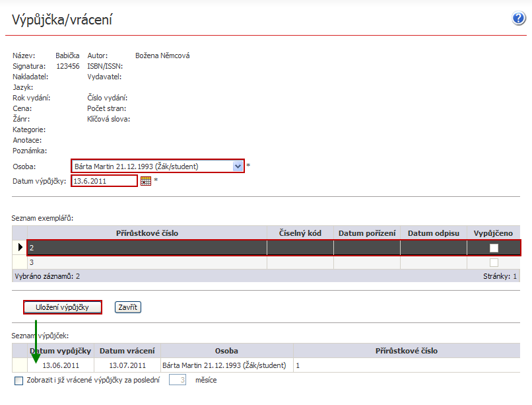The image size is (532, 405).
Task: Open the calendar date picker icon
Action: point(146,181)
